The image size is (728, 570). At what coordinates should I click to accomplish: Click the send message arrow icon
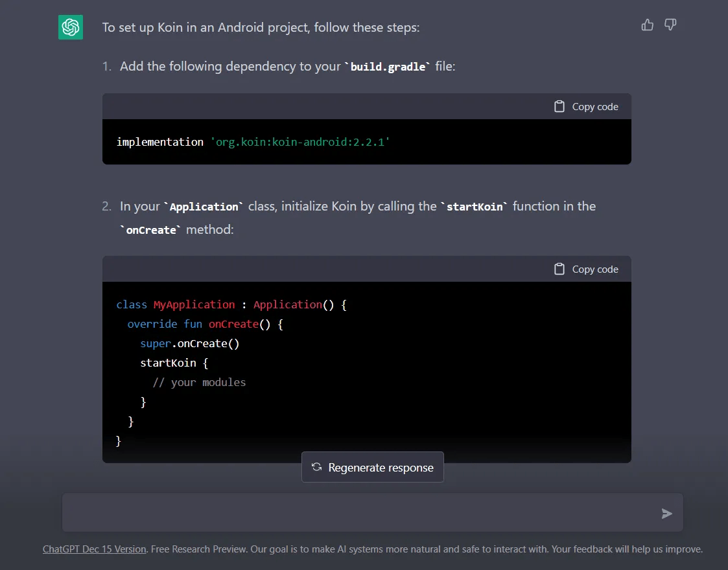point(666,514)
